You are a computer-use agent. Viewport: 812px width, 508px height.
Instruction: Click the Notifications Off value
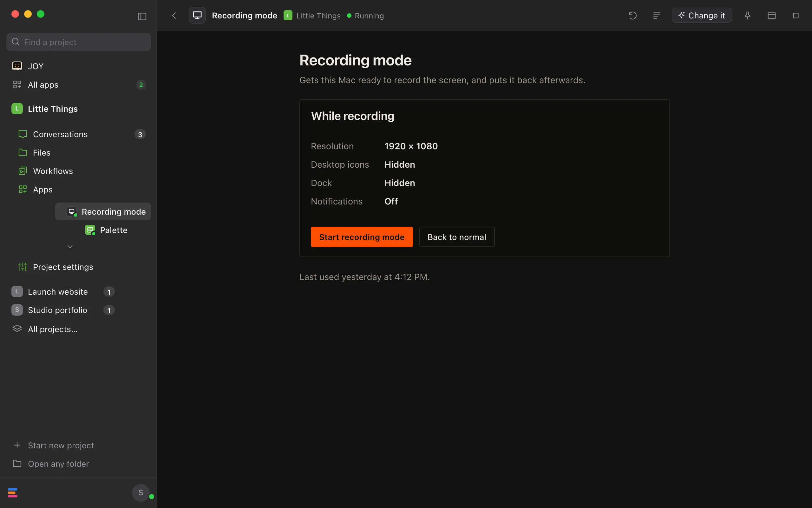[391, 201]
